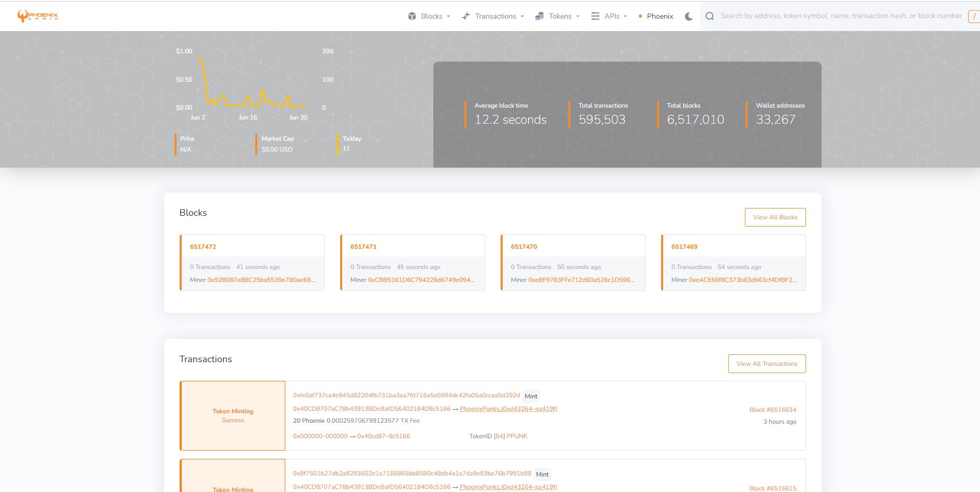Image resolution: width=980 pixels, height=492 pixels.
Task: Click the Mint tag on first transaction
Action: (531, 396)
